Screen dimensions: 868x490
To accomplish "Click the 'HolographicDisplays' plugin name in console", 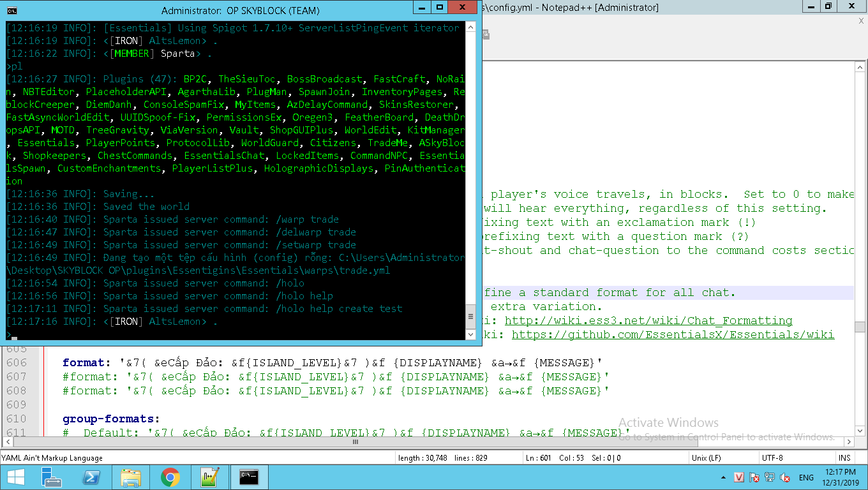I will pyautogui.click(x=318, y=168).
